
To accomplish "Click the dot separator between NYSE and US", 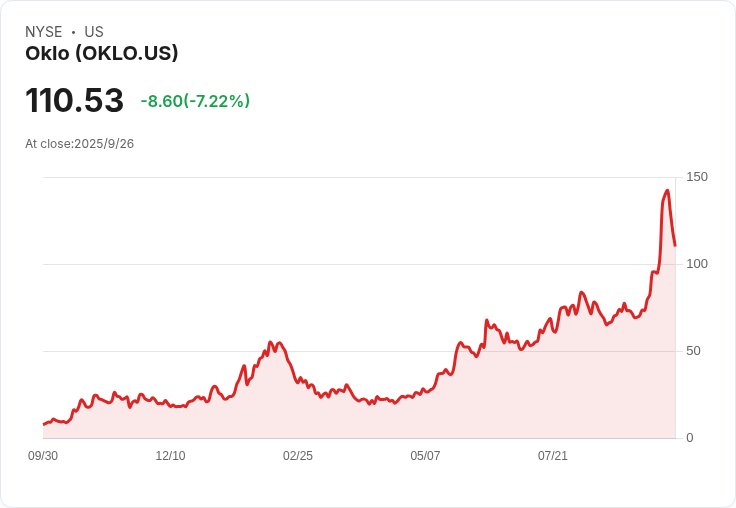I will tap(74, 32).
